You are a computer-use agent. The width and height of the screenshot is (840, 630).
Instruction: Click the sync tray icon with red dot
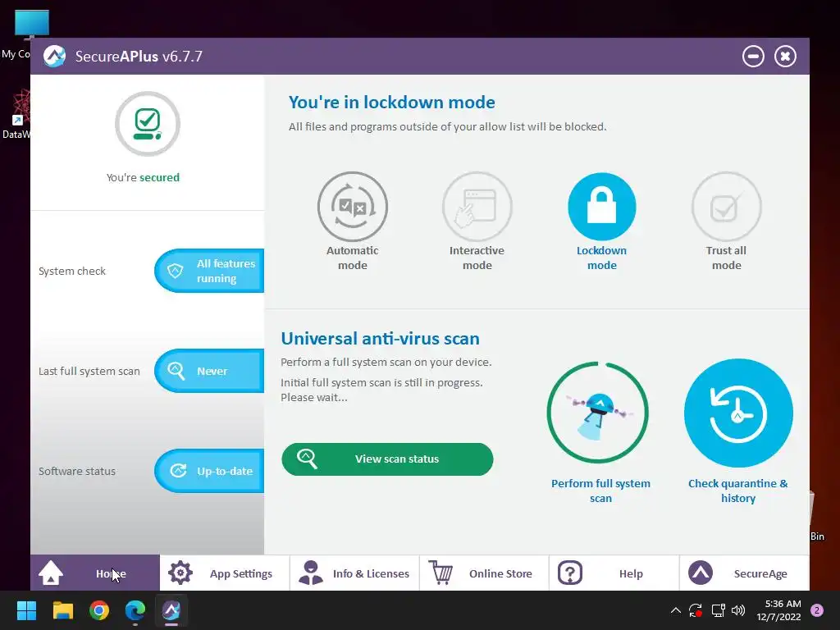(696, 610)
